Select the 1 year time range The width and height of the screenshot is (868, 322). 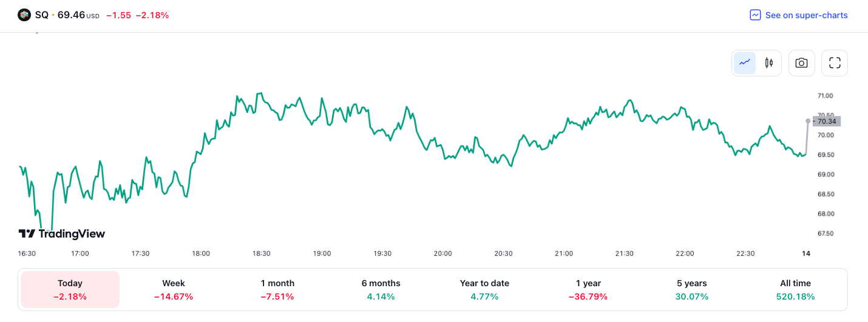588,290
